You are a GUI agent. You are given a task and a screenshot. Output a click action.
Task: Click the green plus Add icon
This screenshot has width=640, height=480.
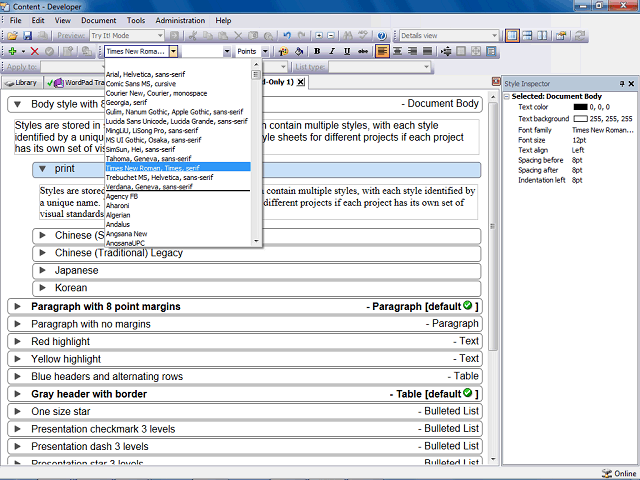pyautogui.click(x=12, y=51)
